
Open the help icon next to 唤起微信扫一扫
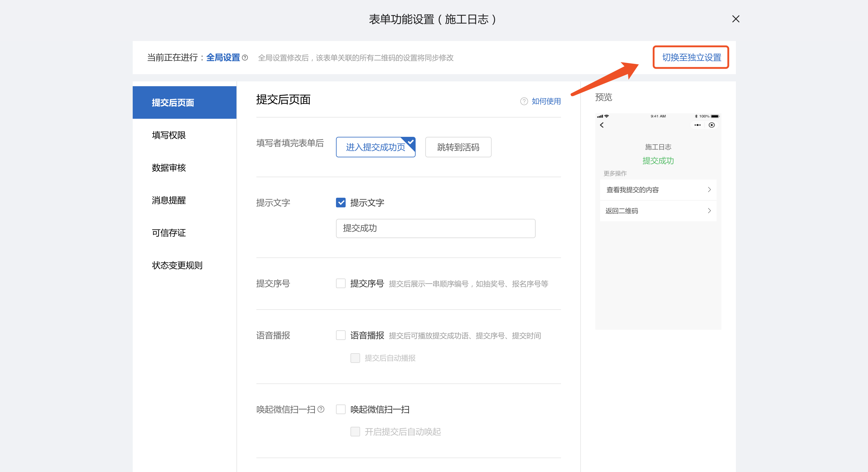click(322, 409)
